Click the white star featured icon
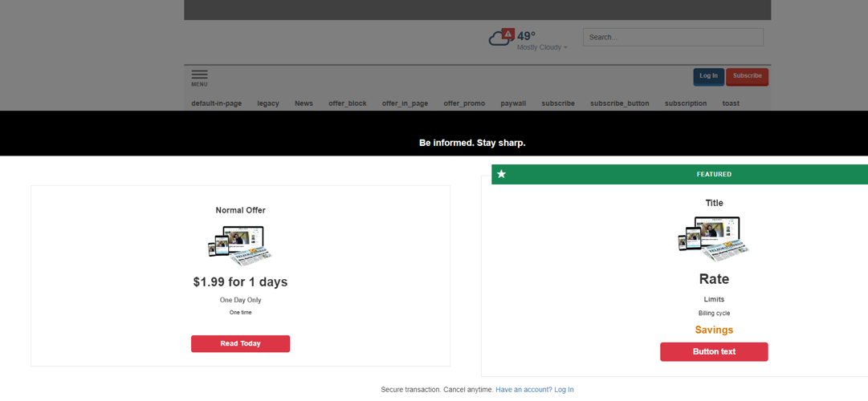 tap(502, 174)
